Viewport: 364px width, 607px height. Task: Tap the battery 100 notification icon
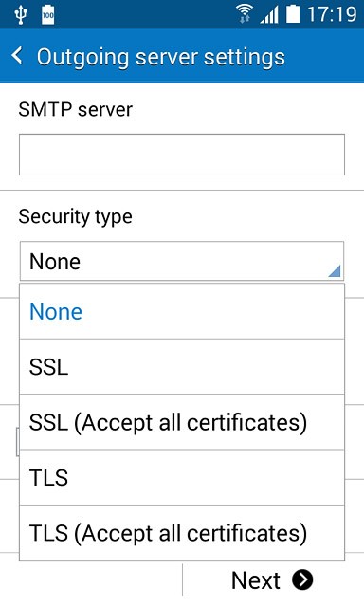coord(48,15)
